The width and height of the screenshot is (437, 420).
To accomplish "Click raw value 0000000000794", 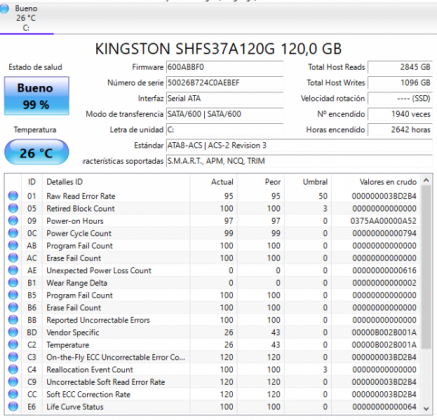I will point(384,233).
